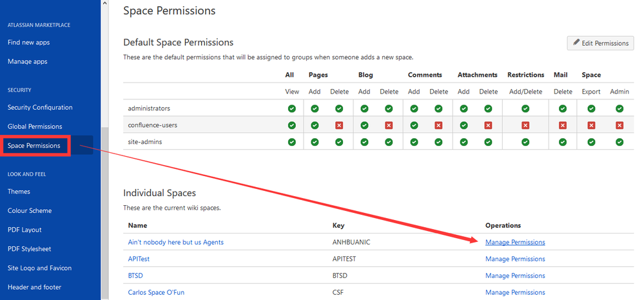Viewport: 644px width, 300px height.
Task: Click confluence-users Mail Delete red cross icon
Action: pyautogui.click(x=563, y=125)
